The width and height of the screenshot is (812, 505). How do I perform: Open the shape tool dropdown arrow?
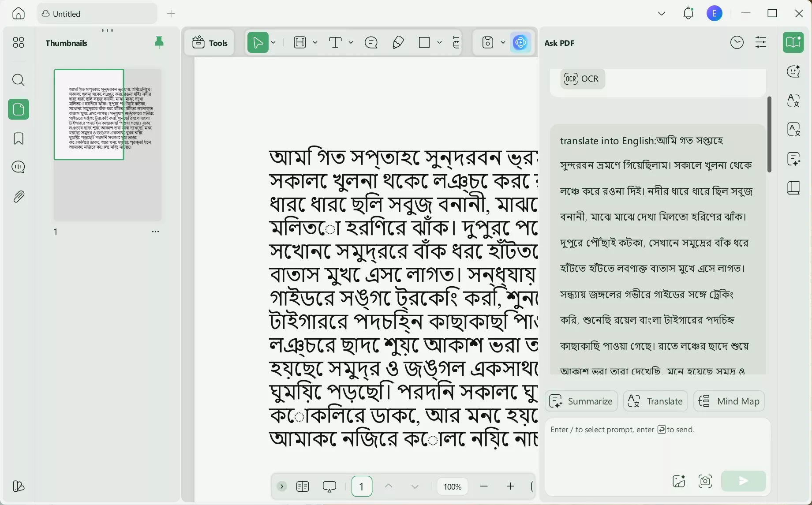439,42
